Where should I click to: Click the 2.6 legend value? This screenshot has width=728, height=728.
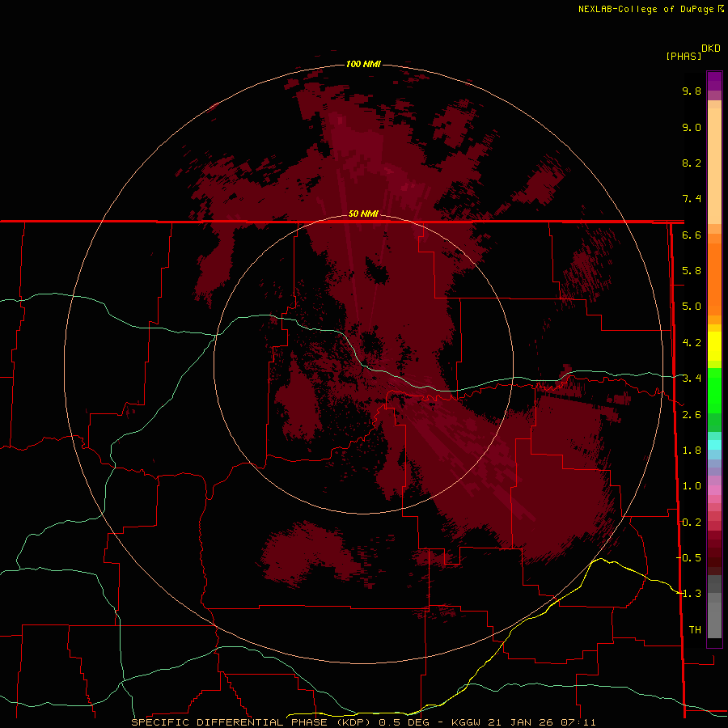[692, 415]
